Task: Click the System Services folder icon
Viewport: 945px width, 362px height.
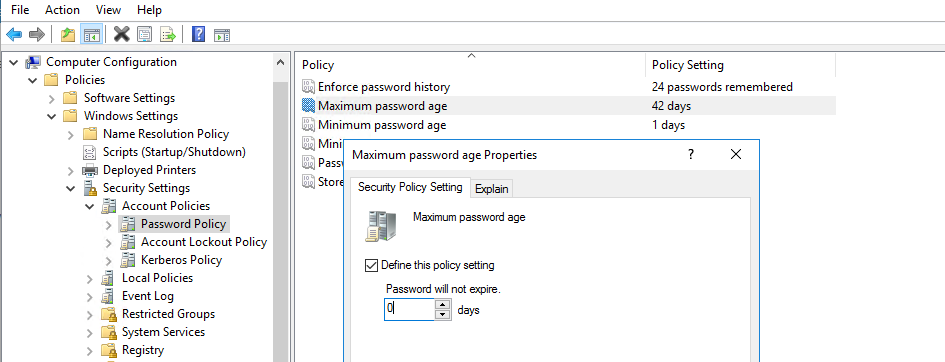Action: click(108, 332)
